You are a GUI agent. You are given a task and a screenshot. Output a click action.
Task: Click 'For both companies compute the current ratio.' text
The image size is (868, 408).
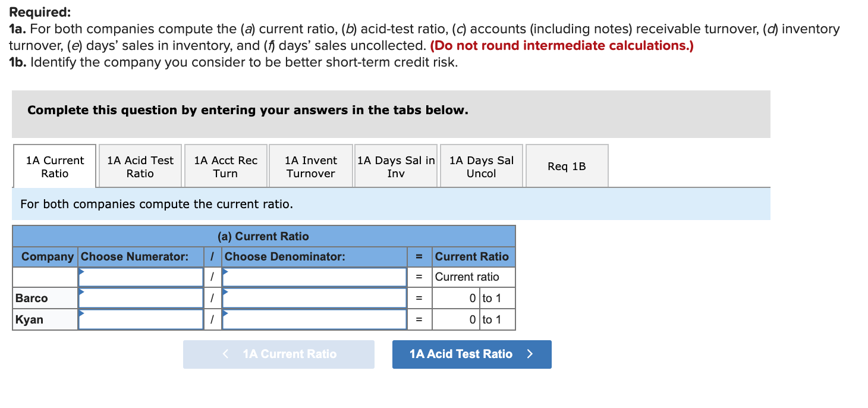pos(156,204)
